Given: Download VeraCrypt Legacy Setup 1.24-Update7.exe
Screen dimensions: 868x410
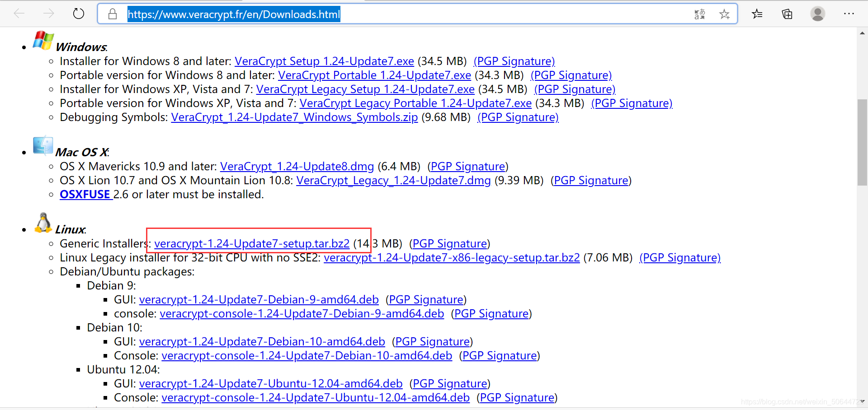Looking at the screenshot, I should tap(365, 89).
